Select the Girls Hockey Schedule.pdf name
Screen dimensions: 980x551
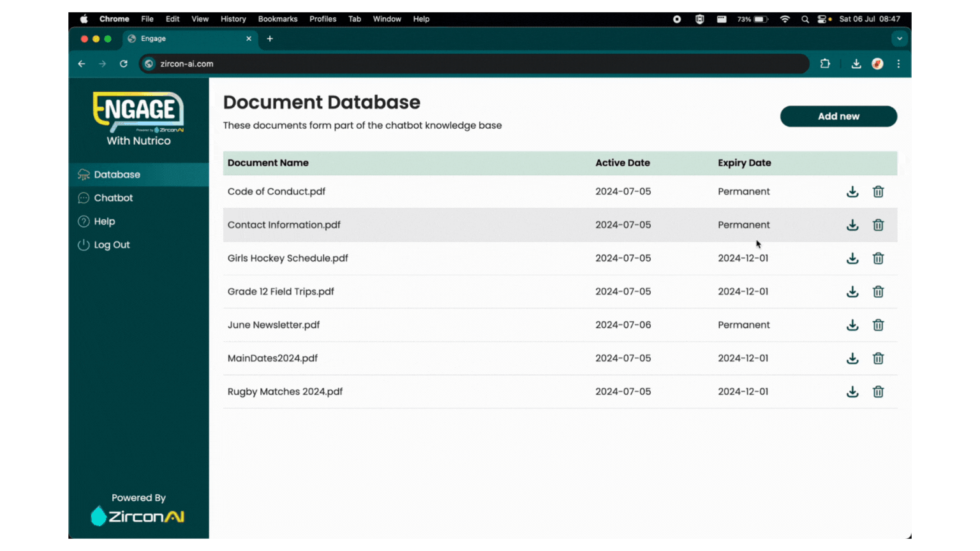[288, 258]
